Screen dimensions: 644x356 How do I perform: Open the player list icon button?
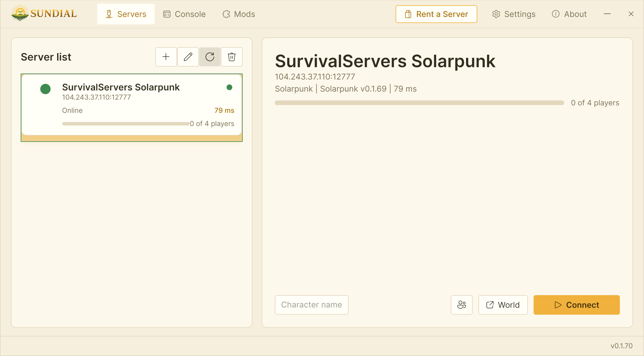[x=462, y=305]
